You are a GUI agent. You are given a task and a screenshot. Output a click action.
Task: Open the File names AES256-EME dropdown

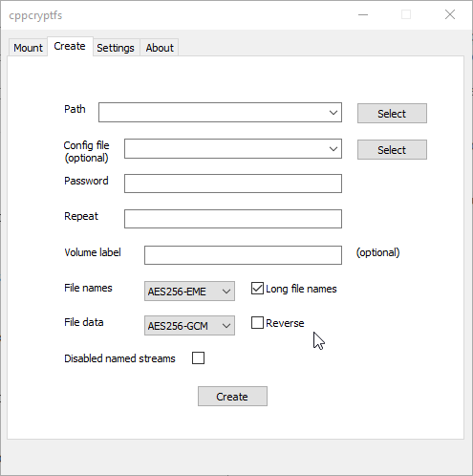[x=189, y=292]
